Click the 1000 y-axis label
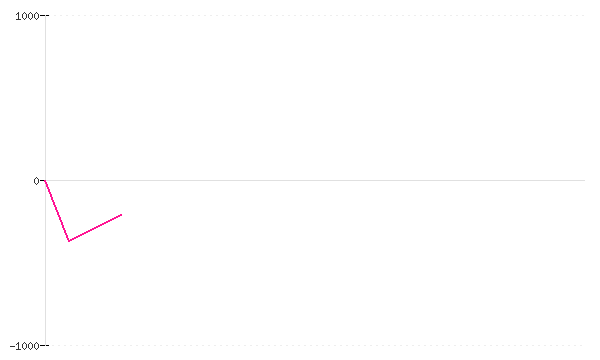Screen dimensions: 600x360 tap(27, 16)
